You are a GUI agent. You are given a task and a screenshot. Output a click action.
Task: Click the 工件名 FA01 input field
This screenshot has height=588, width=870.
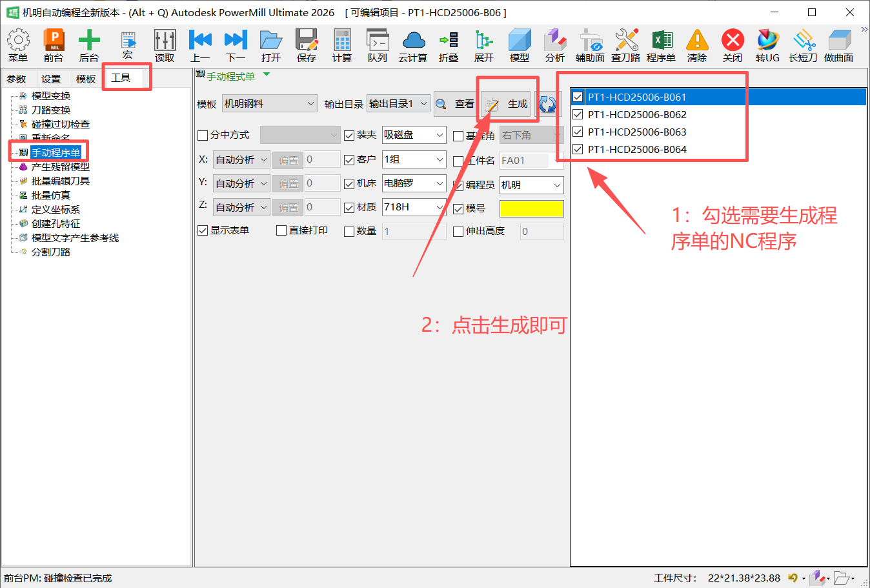pyautogui.click(x=532, y=160)
